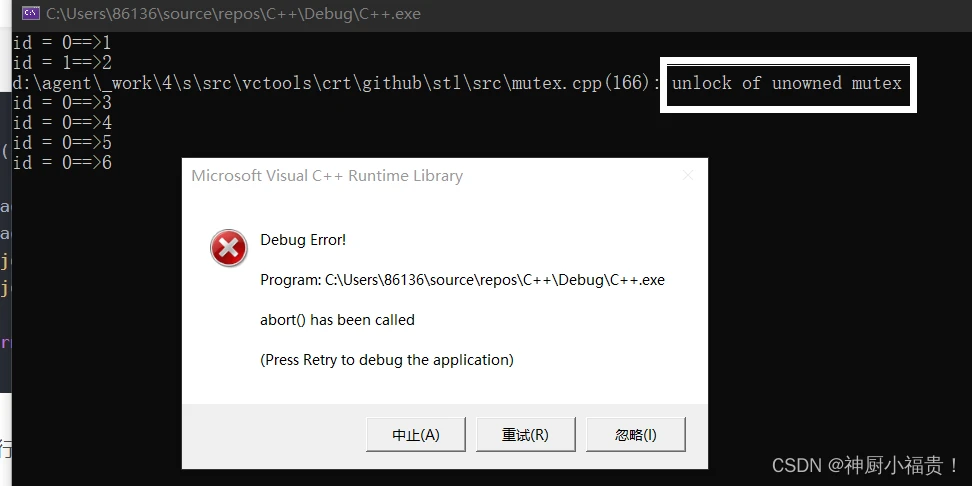The width and height of the screenshot is (972, 486).
Task: Click the Program path line in dialog
Action: (462, 280)
